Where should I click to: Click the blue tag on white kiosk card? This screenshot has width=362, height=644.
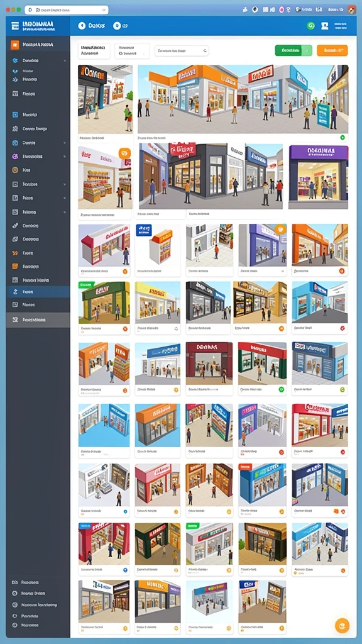coord(144,230)
